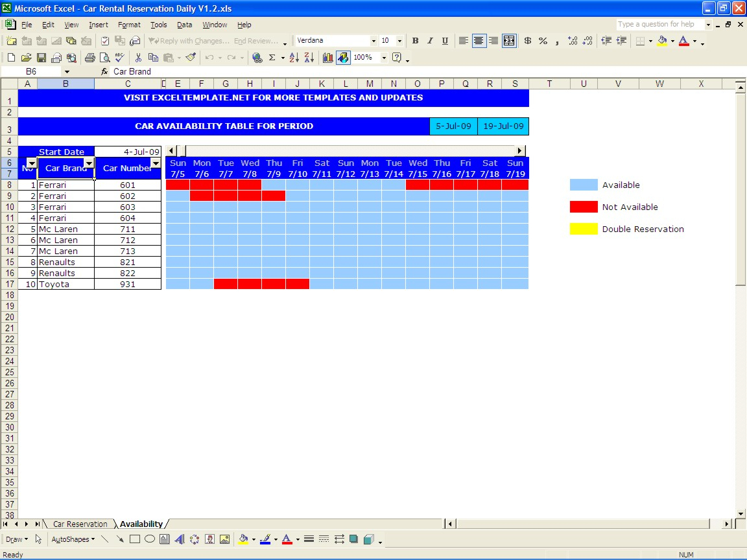This screenshot has height=560, width=747.
Task: Click the yellow Double Reservation legend swatch
Action: pyautogui.click(x=584, y=229)
